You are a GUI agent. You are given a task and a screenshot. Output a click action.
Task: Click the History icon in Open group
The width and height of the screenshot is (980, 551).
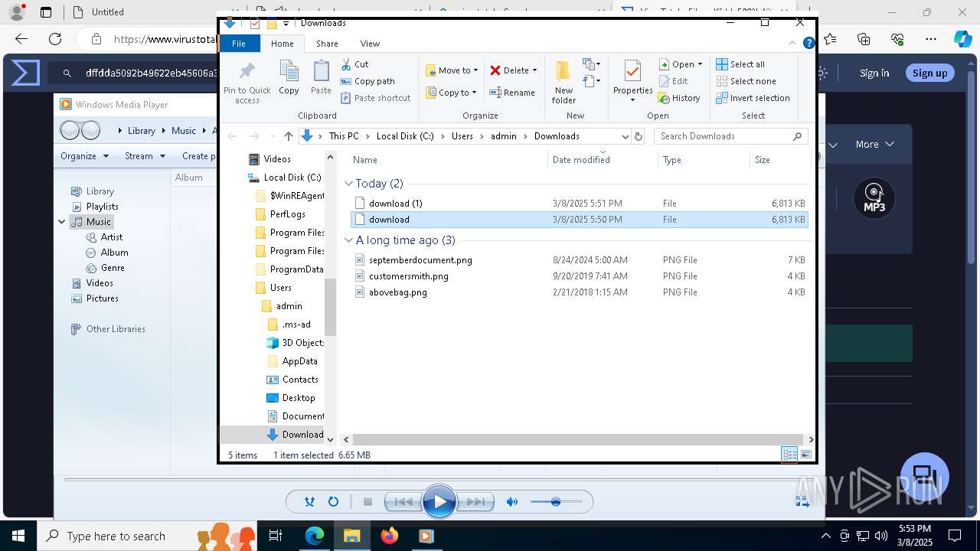pyautogui.click(x=665, y=98)
